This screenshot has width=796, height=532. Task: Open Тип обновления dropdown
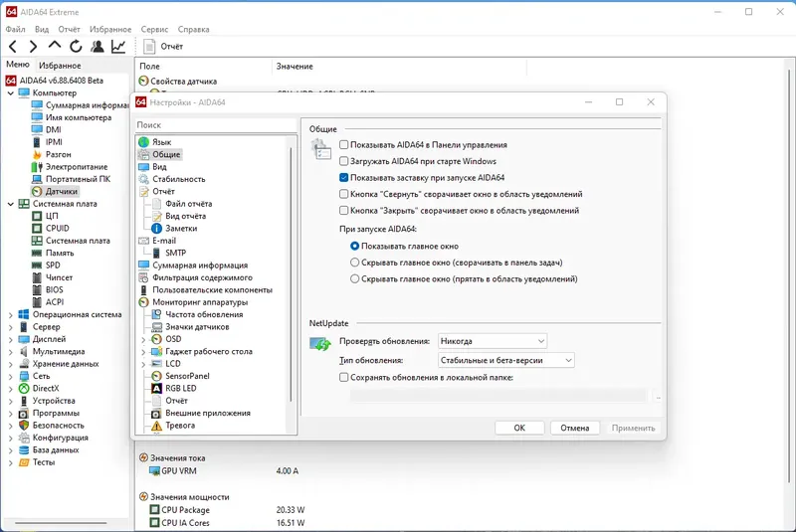[506, 360]
